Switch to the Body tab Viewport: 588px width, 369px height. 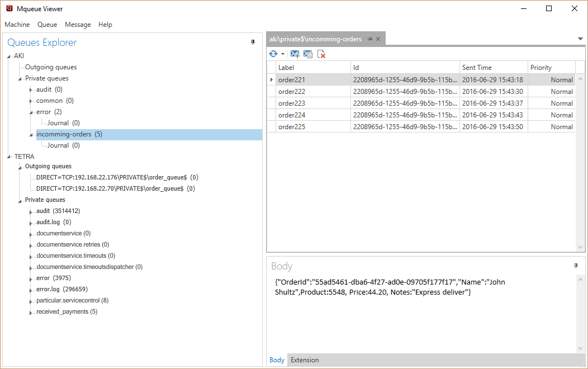pyautogui.click(x=277, y=360)
